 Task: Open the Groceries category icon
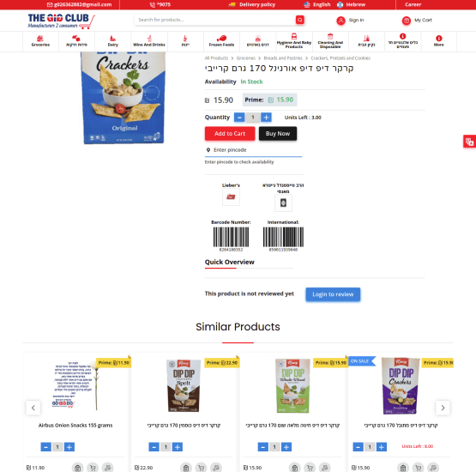click(40, 39)
